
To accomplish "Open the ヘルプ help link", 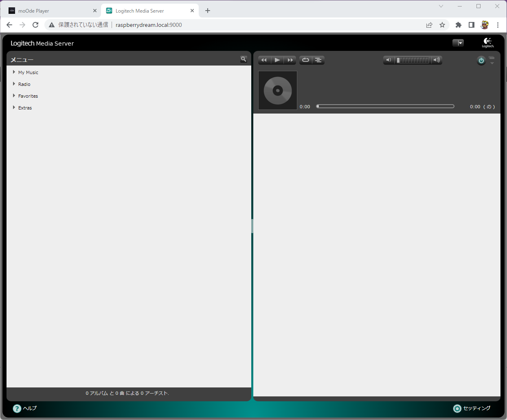I will pyautogui.click(x=30, y=408).
